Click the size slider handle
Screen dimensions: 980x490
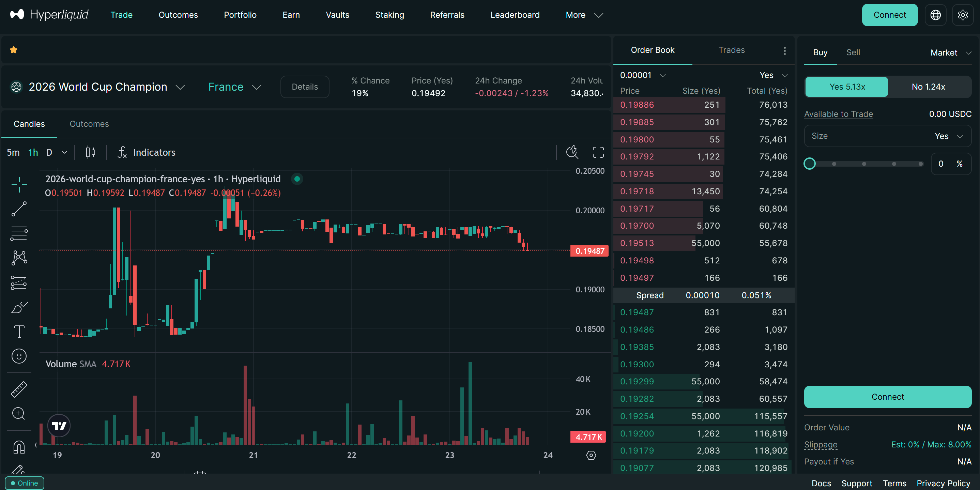809,164
